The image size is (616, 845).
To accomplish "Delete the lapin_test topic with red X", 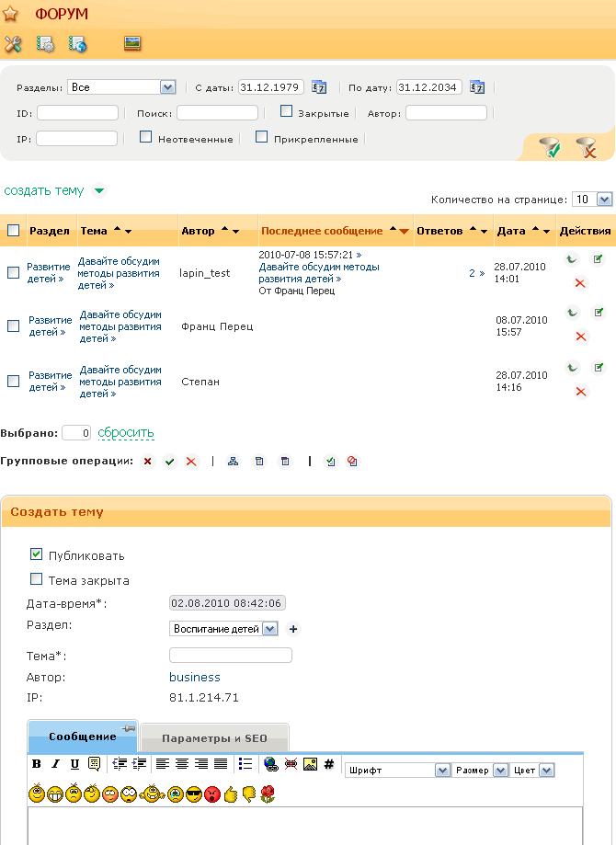I will tap(580, 282).
